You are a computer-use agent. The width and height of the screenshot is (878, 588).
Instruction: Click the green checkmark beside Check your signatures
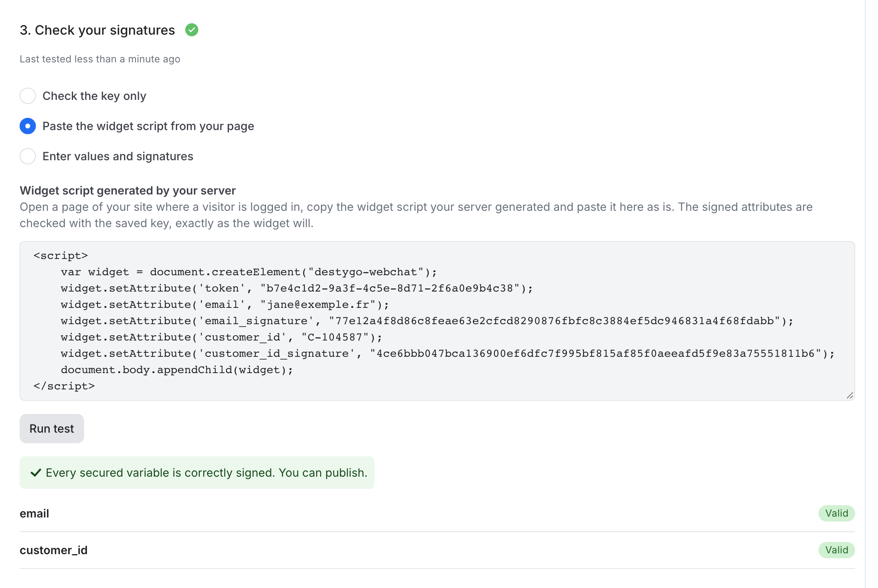coord(191,30)
